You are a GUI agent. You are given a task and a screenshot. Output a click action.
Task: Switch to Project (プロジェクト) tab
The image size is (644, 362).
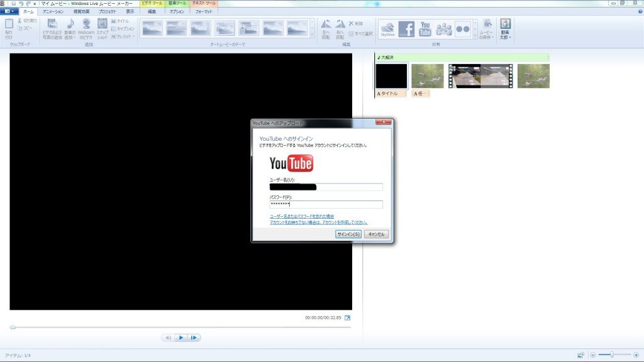[x=108, y=11]
